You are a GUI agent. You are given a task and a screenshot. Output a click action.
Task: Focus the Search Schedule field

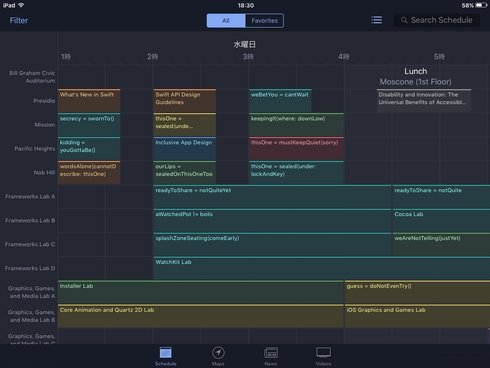click(x=437, y=20)
